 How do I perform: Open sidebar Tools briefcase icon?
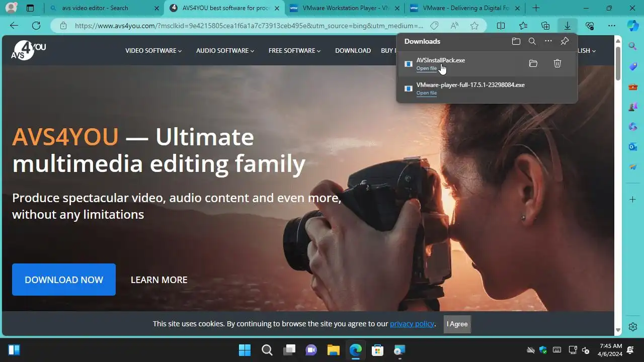pyautogui.click(x=633, y=86)
